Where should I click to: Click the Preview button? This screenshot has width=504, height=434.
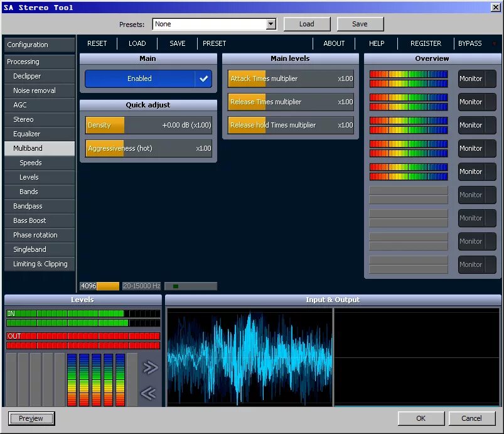coord(31,418)
